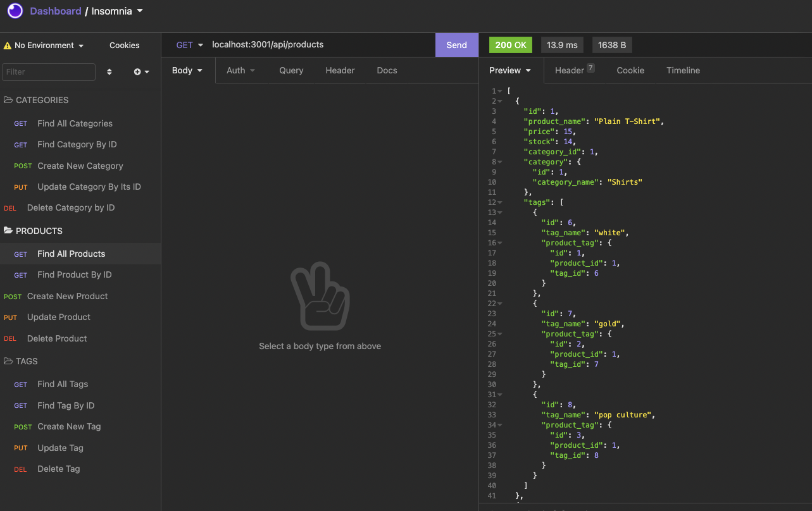Click the CATEGORIES folder icon
This screenshot has width=812, height=511.
(9, 100)
